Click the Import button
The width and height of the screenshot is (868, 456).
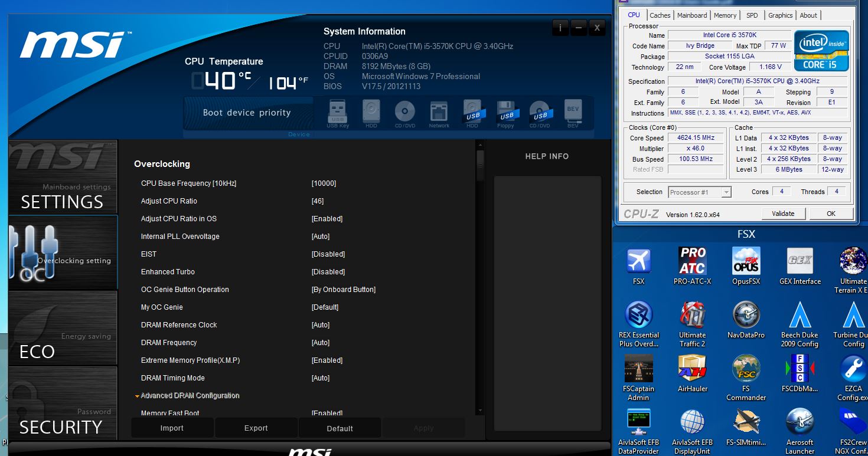[x=172, y=428]
